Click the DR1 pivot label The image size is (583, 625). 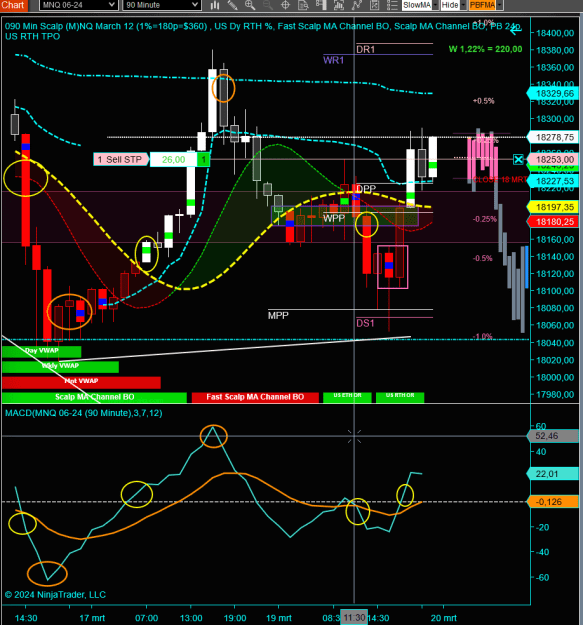tap(365, 49)
